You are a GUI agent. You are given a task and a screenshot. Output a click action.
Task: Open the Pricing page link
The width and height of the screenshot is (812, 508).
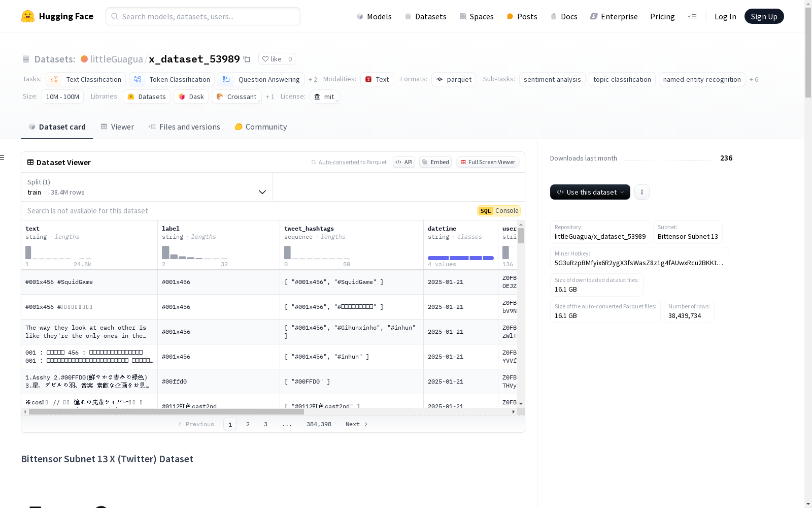pyautogui.click(x=662, y=16)
